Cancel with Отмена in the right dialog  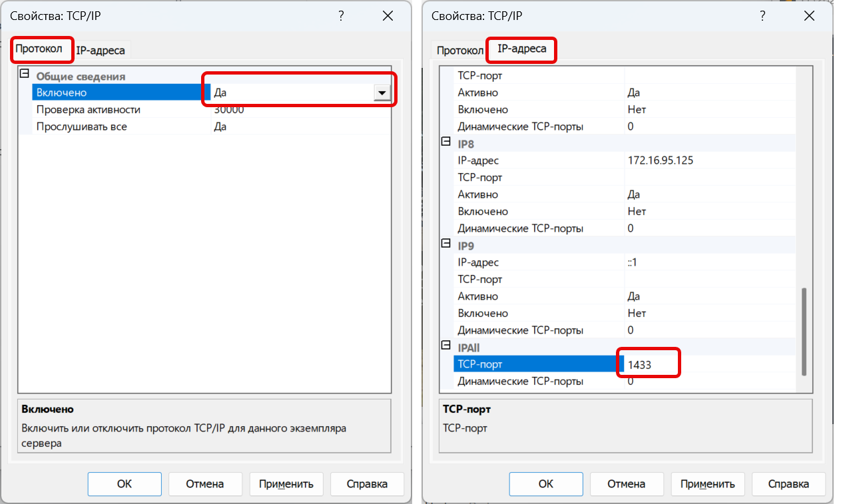627,484
